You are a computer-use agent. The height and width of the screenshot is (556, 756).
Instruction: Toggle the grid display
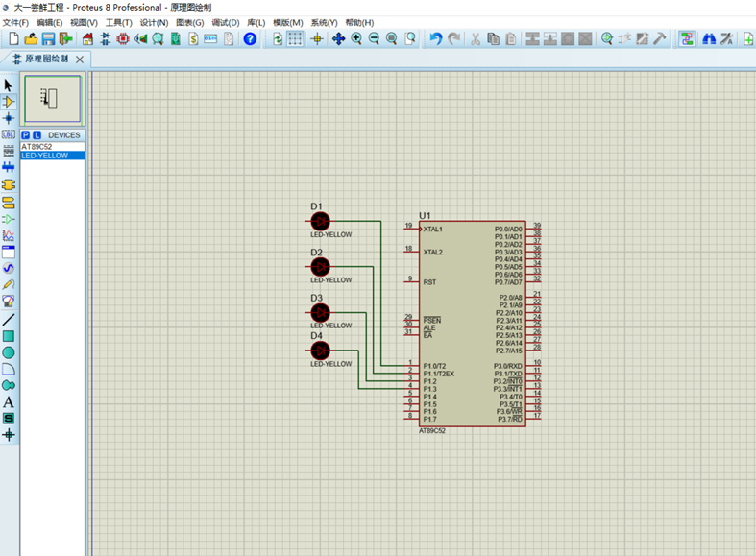295,38
